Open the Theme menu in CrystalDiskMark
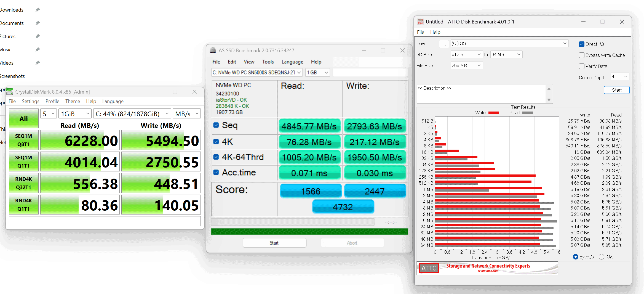 pos(73,101)
